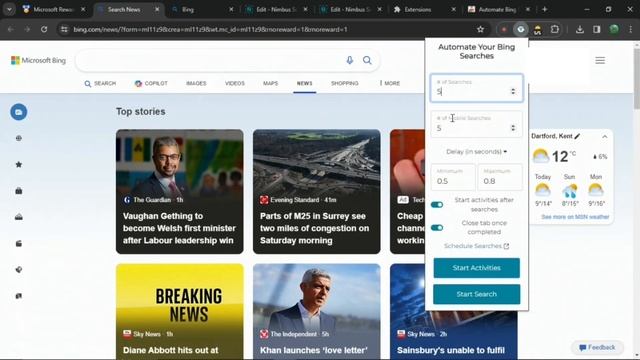Click the red record extension icon

(x=504, y=29)
